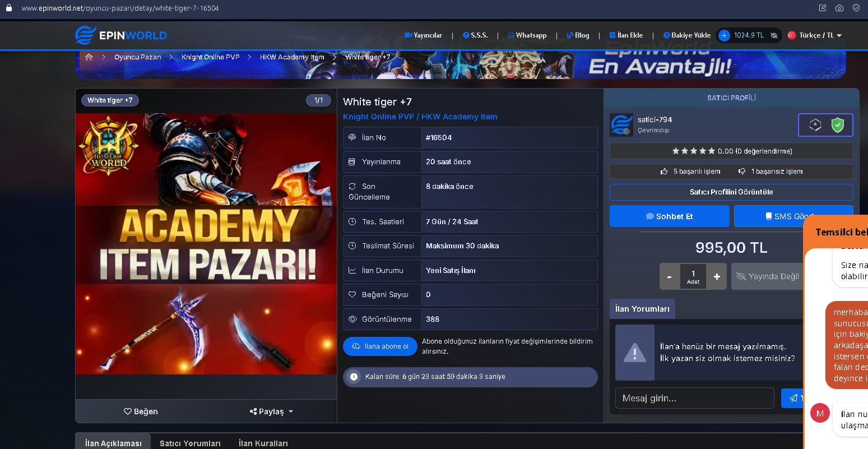Click the browser shield icon
868x449 pixels.
click(856, 8)
